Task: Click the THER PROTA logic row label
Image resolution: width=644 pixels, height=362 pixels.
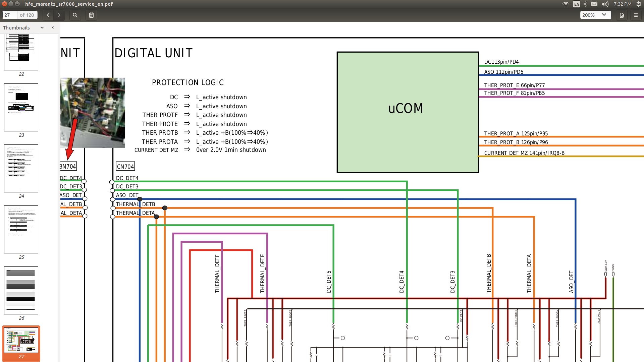Action: coord(160,141)
